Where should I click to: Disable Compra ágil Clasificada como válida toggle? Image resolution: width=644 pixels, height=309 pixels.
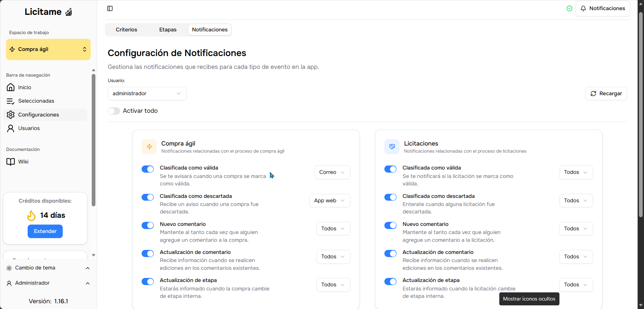[x=148, y=169]
